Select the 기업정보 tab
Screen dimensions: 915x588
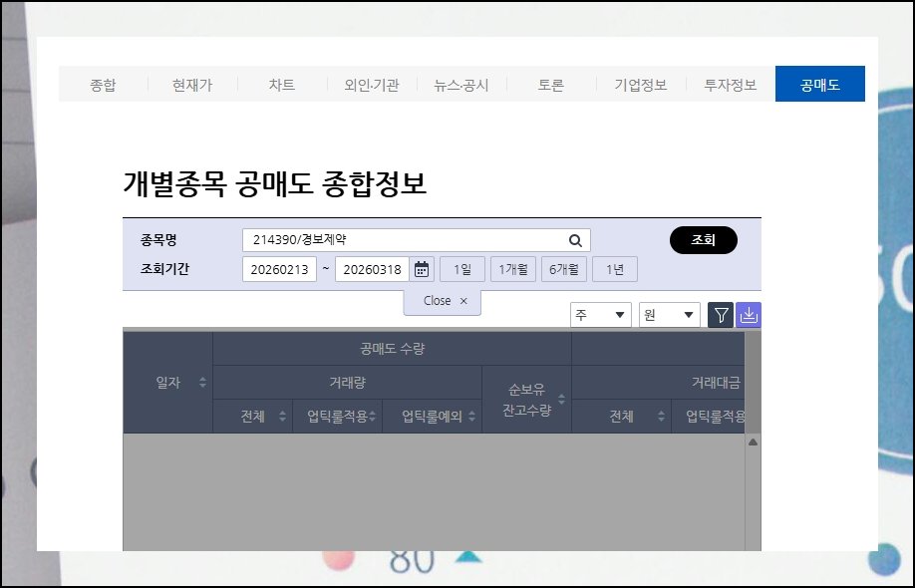point(641,85)
